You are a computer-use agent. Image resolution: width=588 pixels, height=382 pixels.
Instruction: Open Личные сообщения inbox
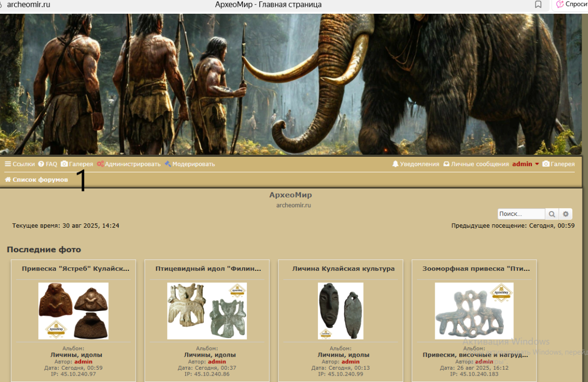[x=476, y=164]
